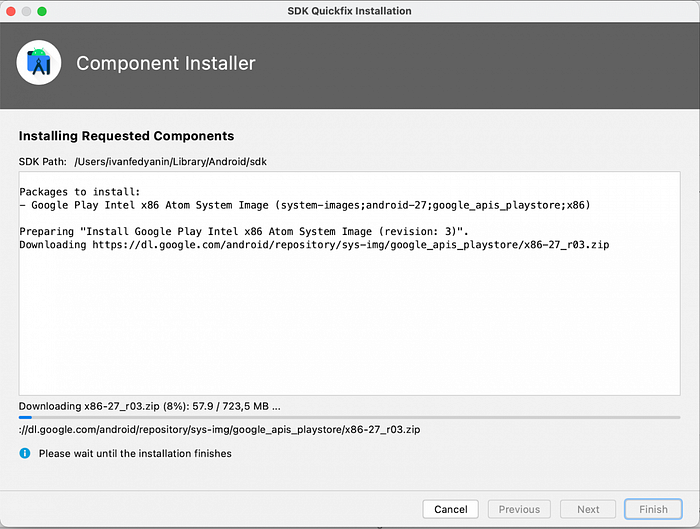700x529 pixels.
Task: Click the blue info icon
Action: coord(25,453)
